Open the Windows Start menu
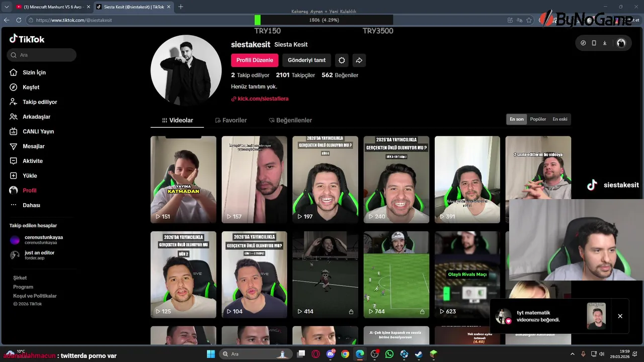The height and width of the screenshot is (362, 644). click(210, 354)
